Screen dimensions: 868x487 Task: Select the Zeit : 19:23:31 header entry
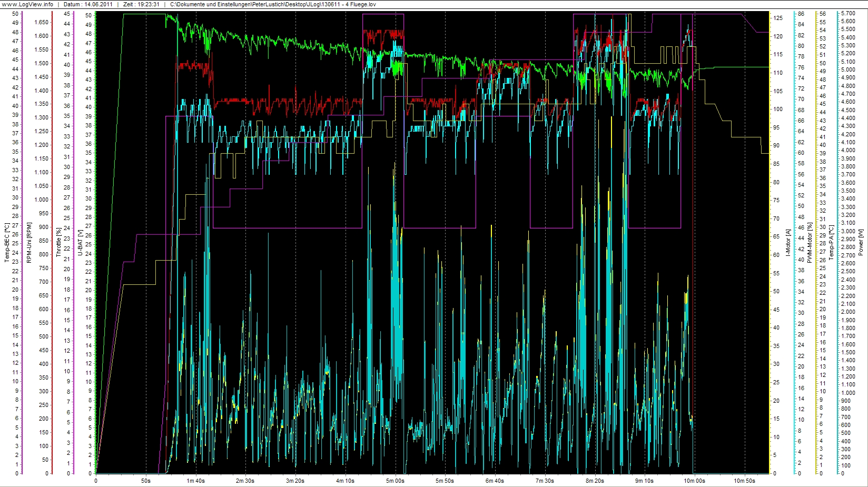click(x=141, y=4)
